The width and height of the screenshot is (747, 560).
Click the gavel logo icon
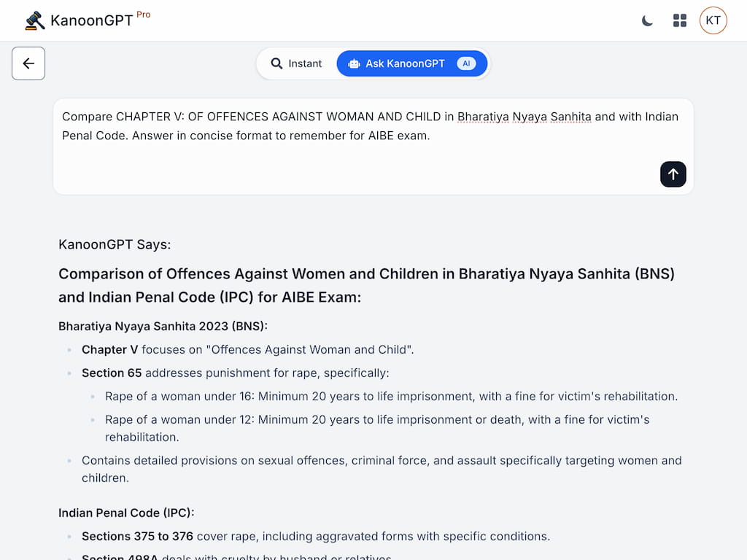point(34,20)
